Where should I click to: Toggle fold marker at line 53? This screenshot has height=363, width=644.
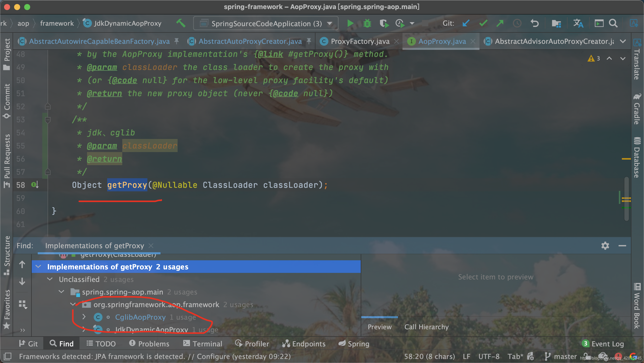pos(48,120)
